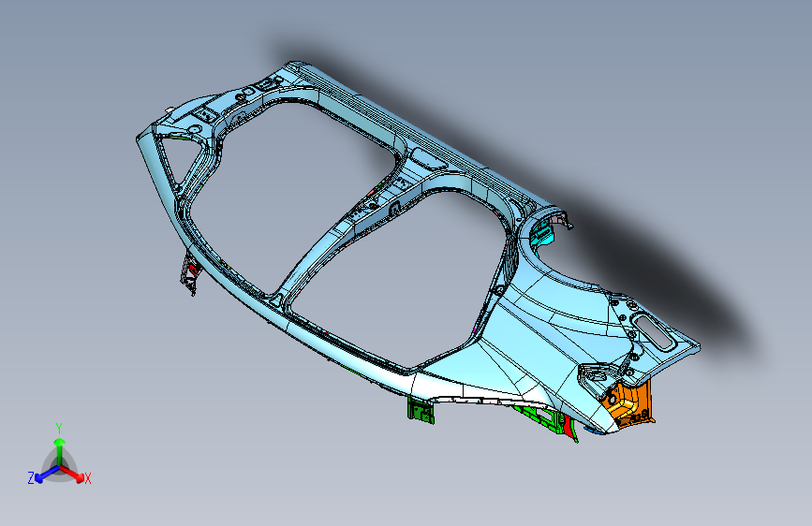
Task: Click the red X axis of the triad
Action: pyautogui.click(x=72, y=474)
